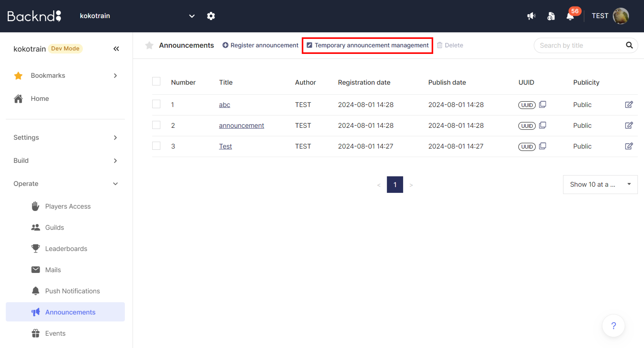This screenshot has width=644, height=348.
Task: Click the Home house icon
Action: click(x=18, y=99)
